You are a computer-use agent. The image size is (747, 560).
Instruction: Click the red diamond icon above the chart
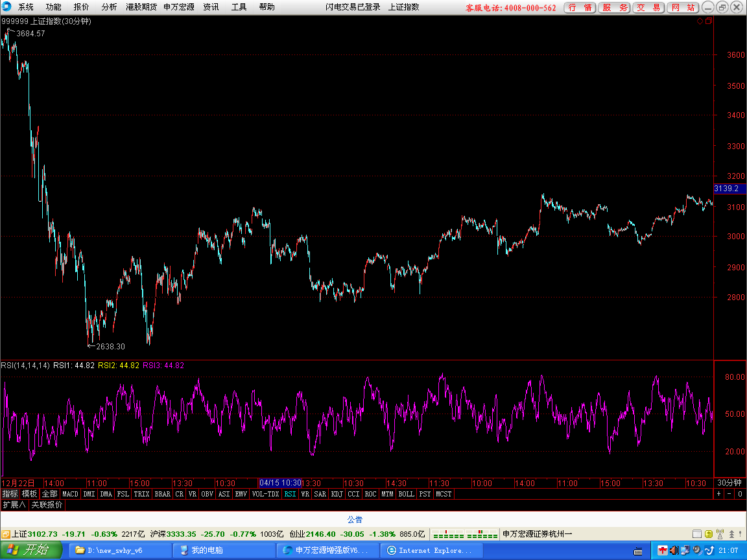click(x=700, y=21)
